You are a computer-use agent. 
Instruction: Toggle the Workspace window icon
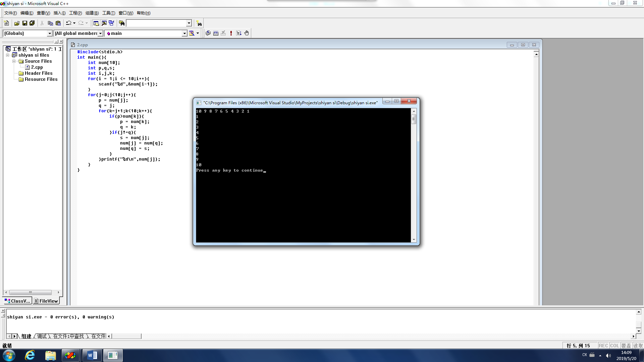tap(96, 23)
